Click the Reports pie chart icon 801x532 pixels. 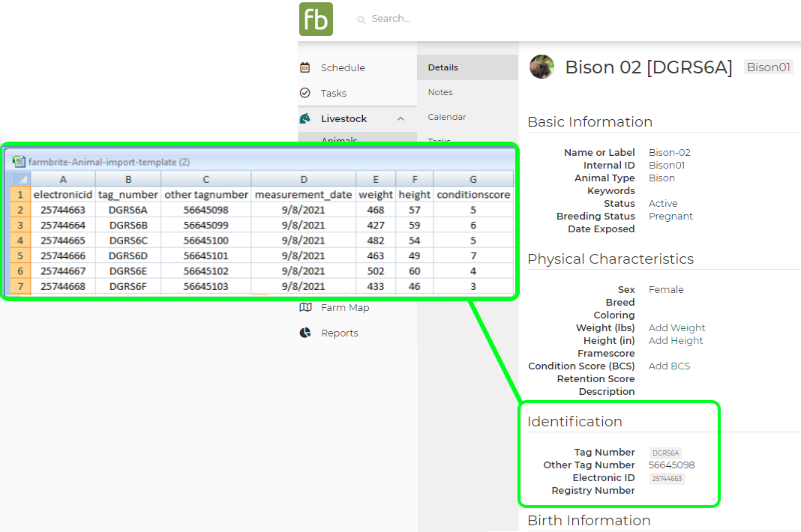point(305,333)
